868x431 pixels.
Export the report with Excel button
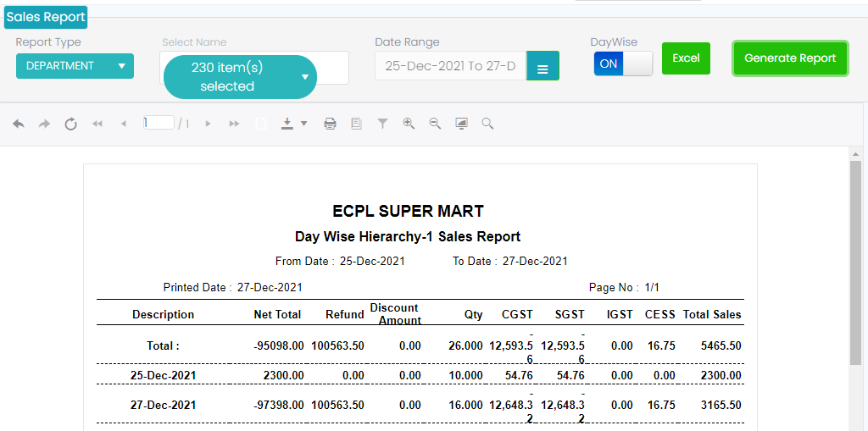pos(686,58)
